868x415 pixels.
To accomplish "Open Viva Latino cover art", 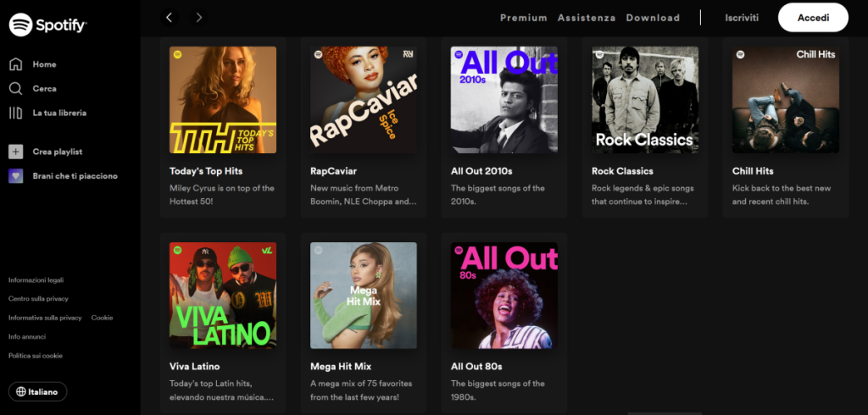I will pos(223,296).
